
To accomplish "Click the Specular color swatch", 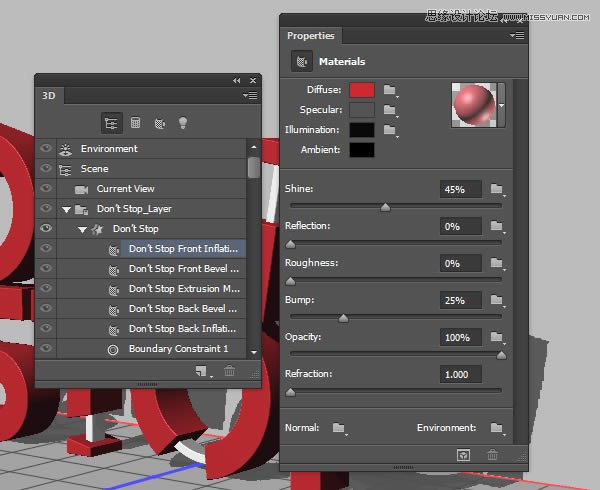I will 362,110.
